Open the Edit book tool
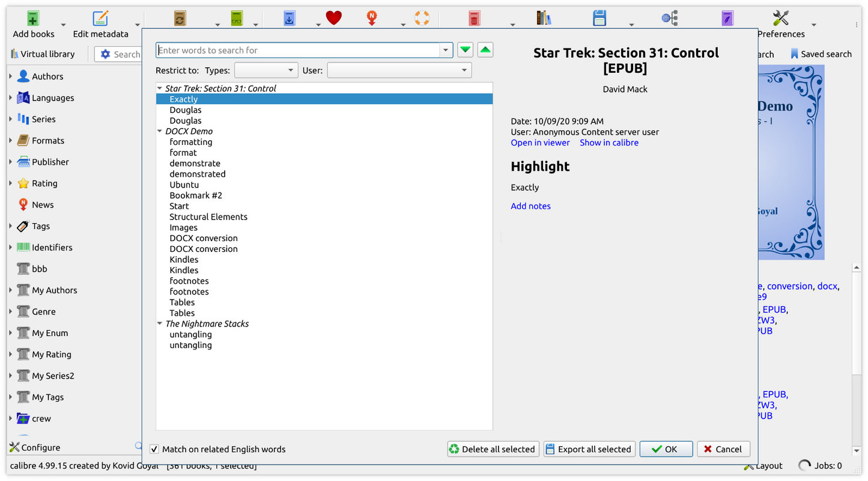 click(x=727, y=17)
